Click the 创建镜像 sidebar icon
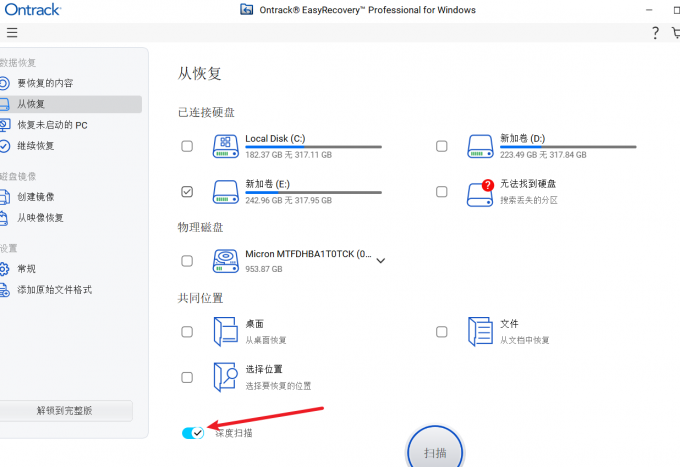The width and height of the screenshot is (680, 467). (x=4, y=197)
